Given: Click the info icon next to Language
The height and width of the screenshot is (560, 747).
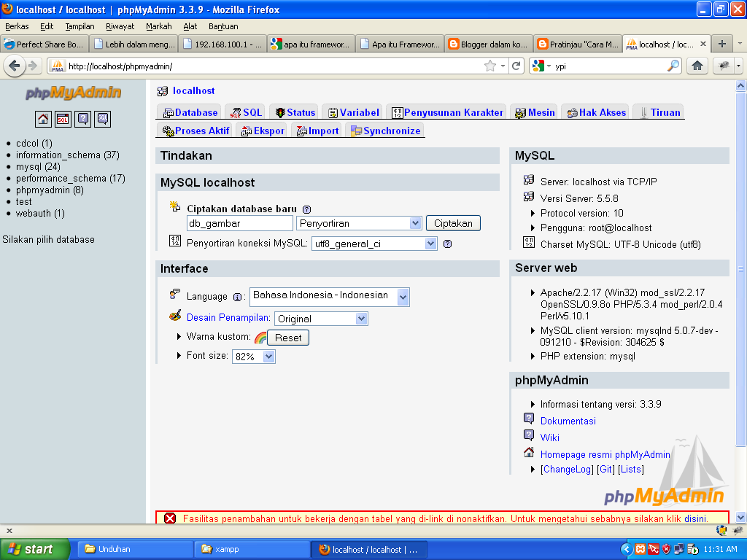Looking at the screenshot, I should pyautogui.click(x=237, y=297).
